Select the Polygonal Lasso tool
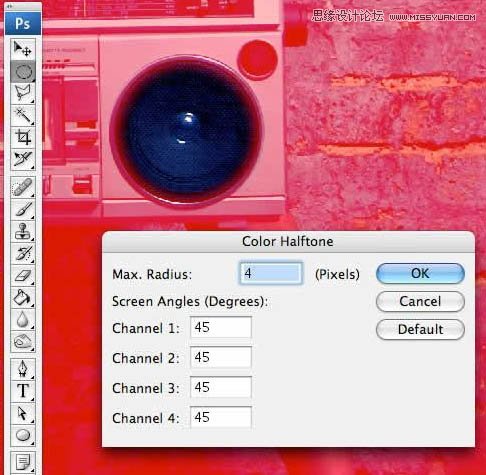The image size is (486, 475). 23,93
